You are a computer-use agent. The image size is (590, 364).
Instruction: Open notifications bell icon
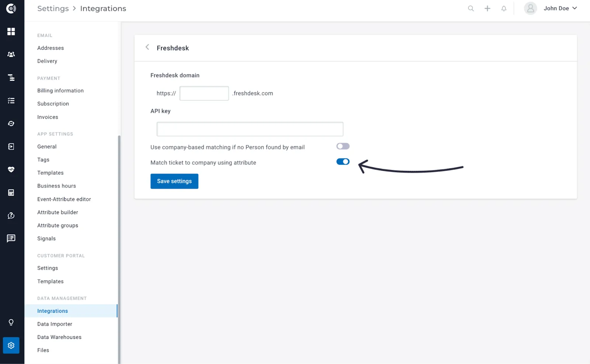pos(504,8)
